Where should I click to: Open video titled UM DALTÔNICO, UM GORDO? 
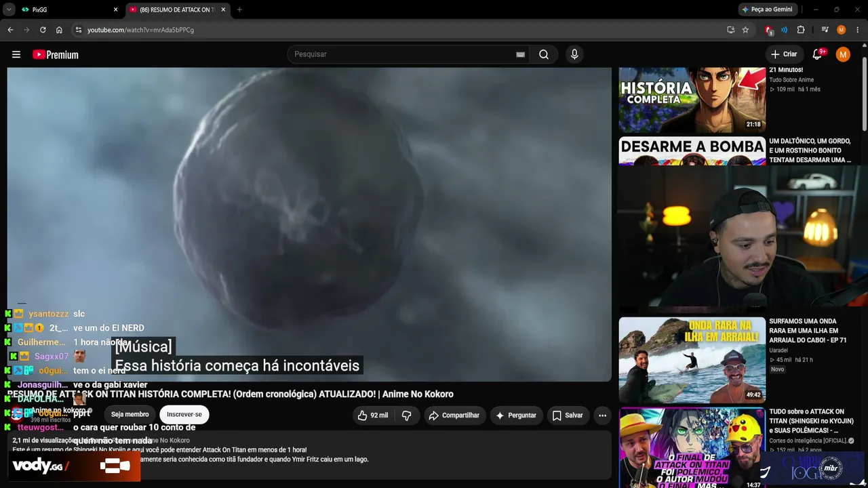[810, 150]
